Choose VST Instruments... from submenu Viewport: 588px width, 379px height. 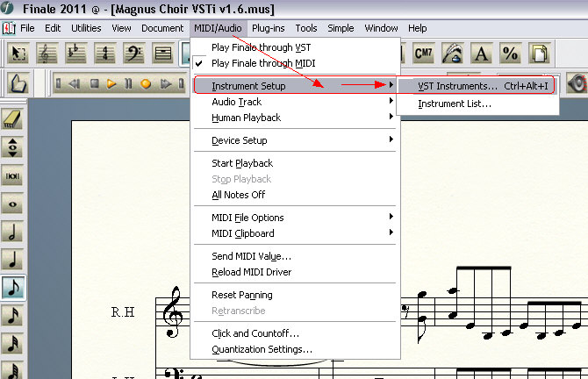click(x=477, y=86)
